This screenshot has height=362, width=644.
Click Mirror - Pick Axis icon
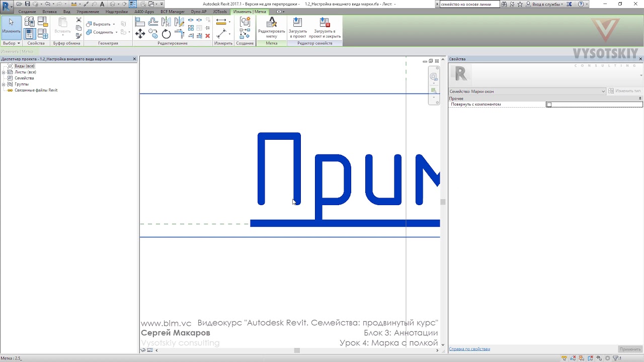(166, 21)
